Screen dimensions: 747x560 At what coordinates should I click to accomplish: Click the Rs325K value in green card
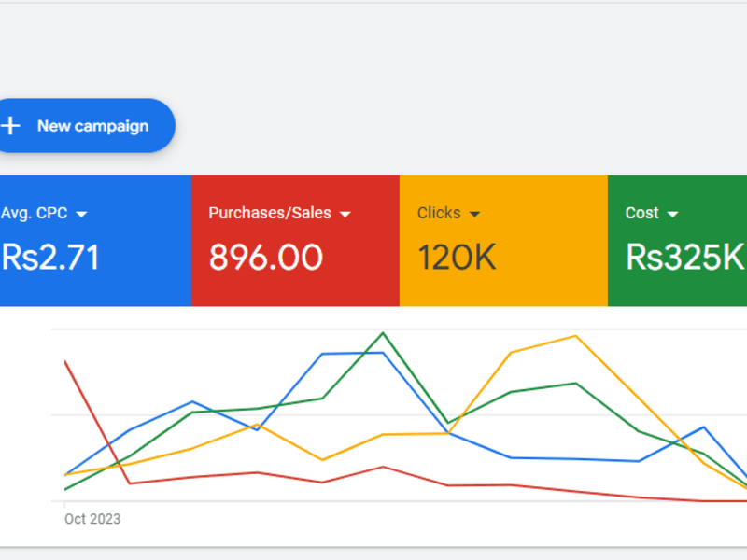[685, 258]
